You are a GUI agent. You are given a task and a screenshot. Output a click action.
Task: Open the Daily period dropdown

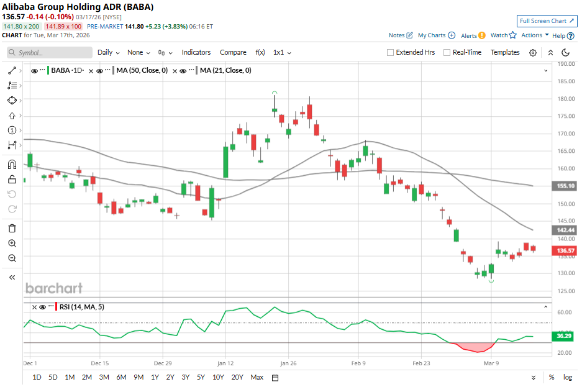coord(108,52)
